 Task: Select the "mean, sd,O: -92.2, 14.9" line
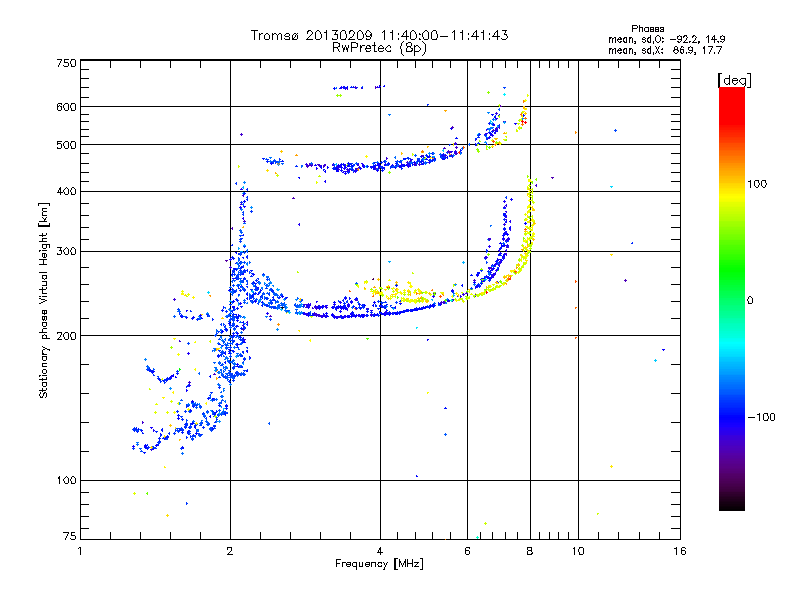point(666,39)
